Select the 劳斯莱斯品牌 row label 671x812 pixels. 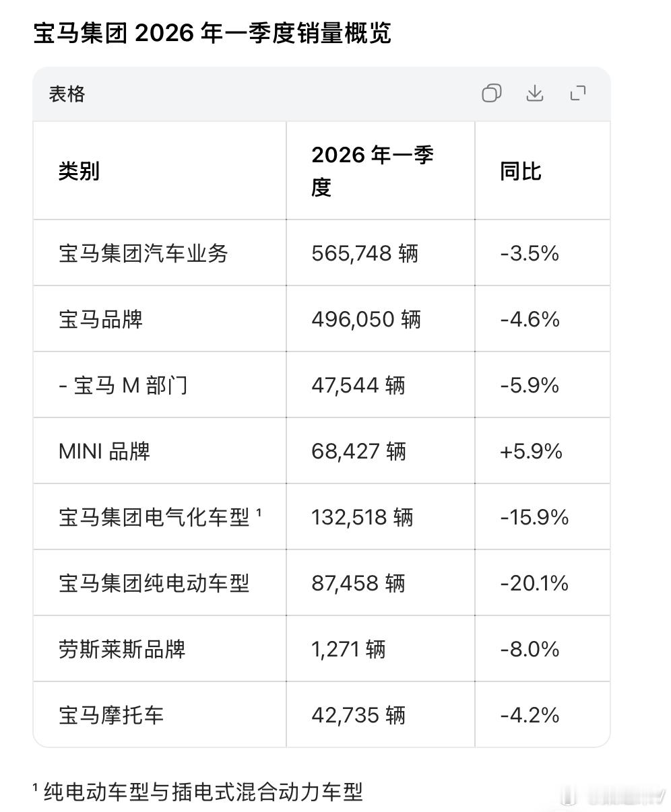(122, 649)
